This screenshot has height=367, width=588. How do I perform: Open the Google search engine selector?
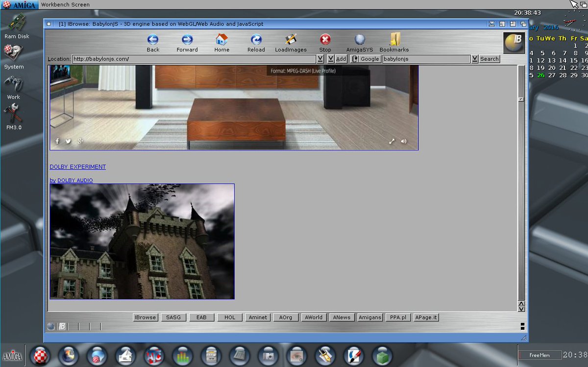tap(366, 59)
